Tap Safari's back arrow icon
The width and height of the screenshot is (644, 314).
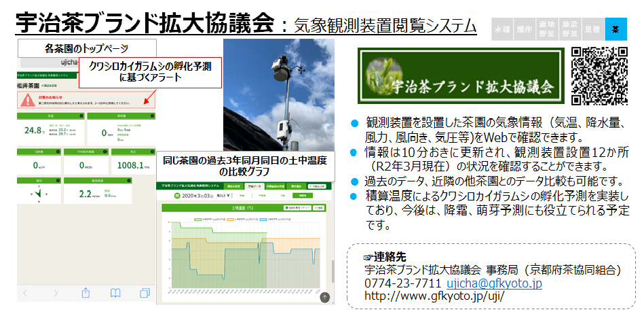(x=25, y=293)
